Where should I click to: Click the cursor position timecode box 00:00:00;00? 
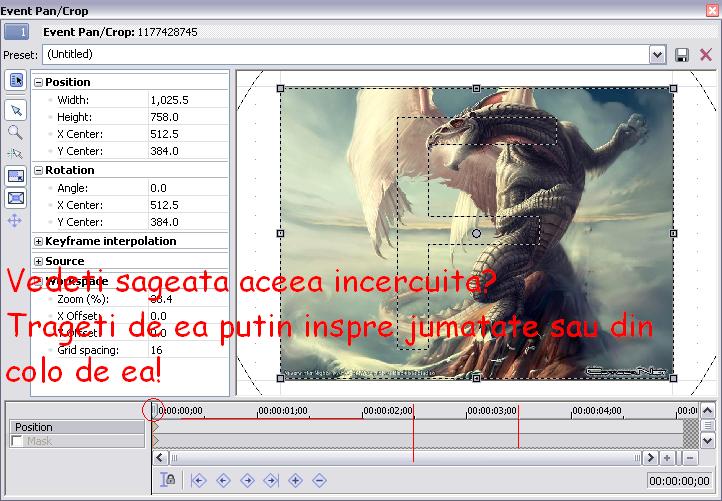point(679,481)
